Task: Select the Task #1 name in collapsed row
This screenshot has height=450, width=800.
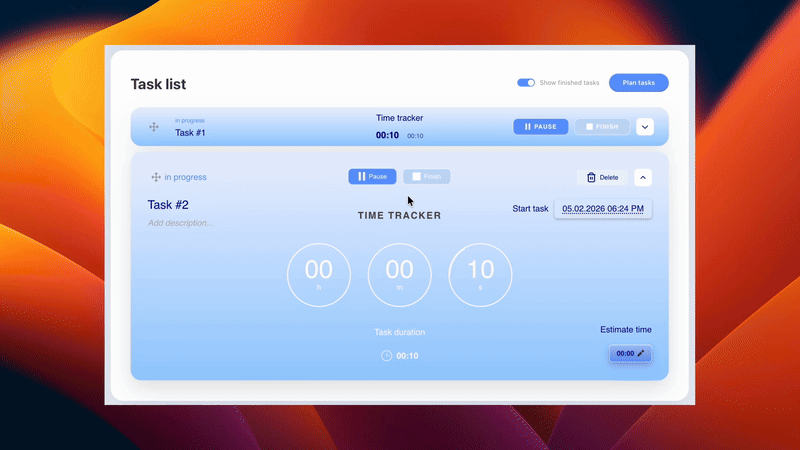Action: [x=190, y=132]
